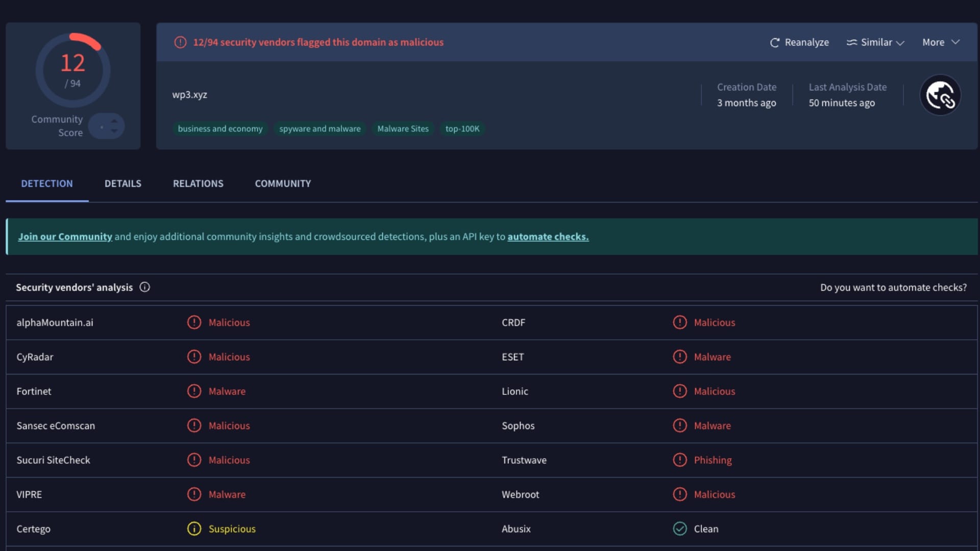Screen dimensions: 980x551
Task: Open the DETAILS tab
Action: (123, 184)
